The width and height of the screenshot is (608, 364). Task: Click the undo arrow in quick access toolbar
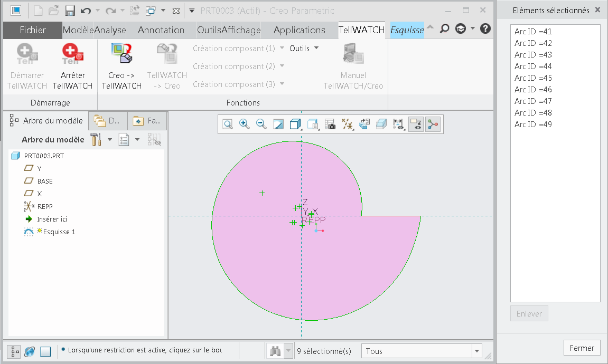tap(86, 11)
